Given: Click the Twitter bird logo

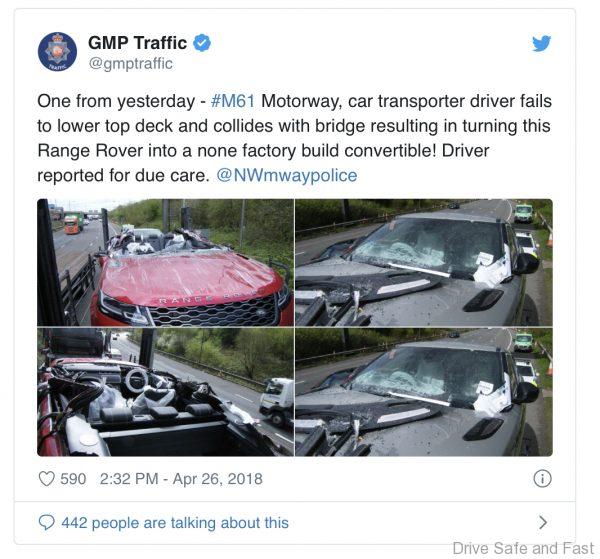Looking at the screenshot, I should (x=541, y=43).
